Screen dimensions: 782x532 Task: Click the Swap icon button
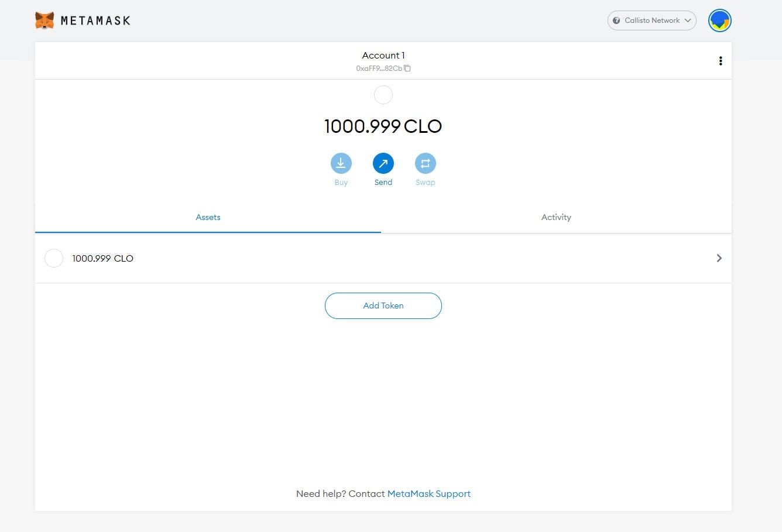pos(426,163)
